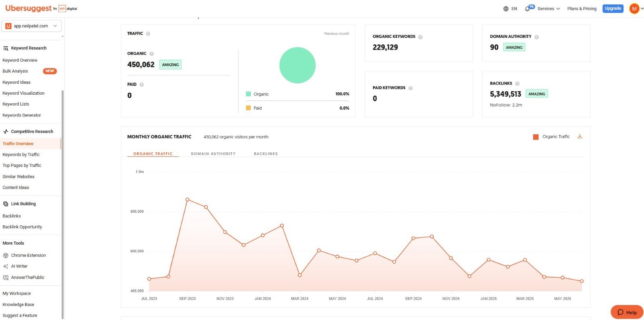This screenshot has width=644, height=320.
Task: Click the AI Writer sparkle icon
Action: (x=6, y=266)
